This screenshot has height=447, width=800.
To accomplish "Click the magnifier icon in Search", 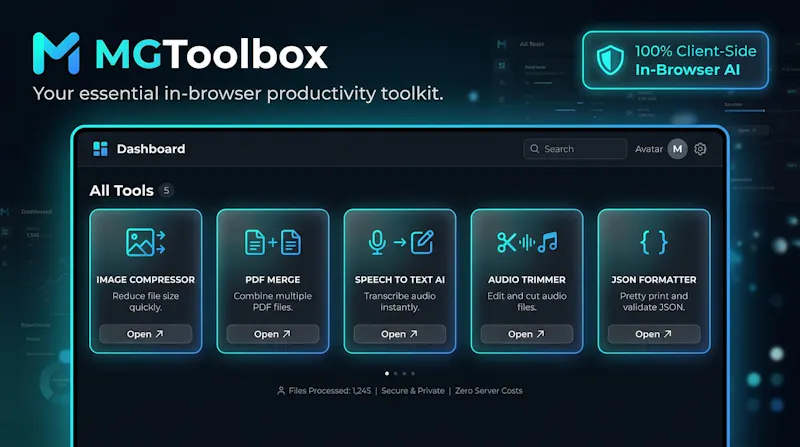I will 534,148.
